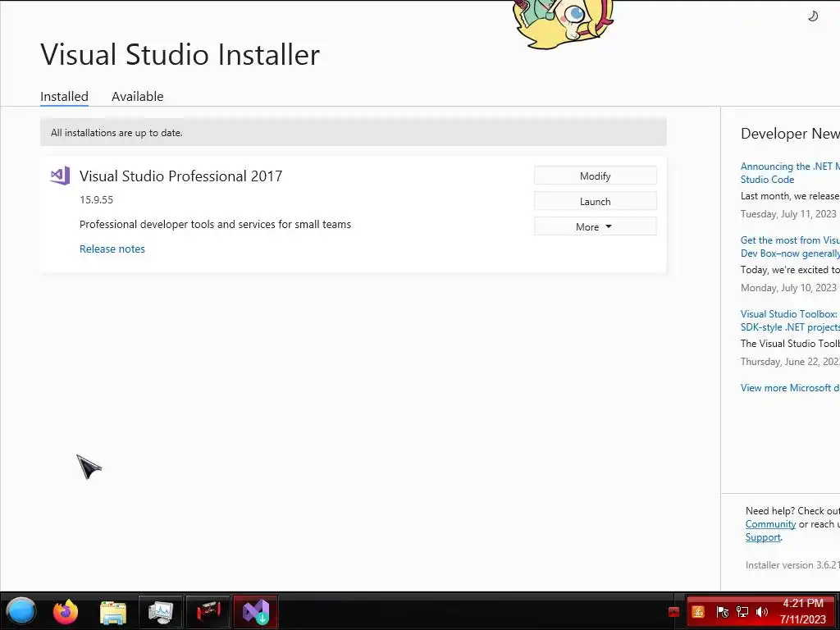Click the network tray icon
This screenshot has height=630, width=840.
pos(742,612)
